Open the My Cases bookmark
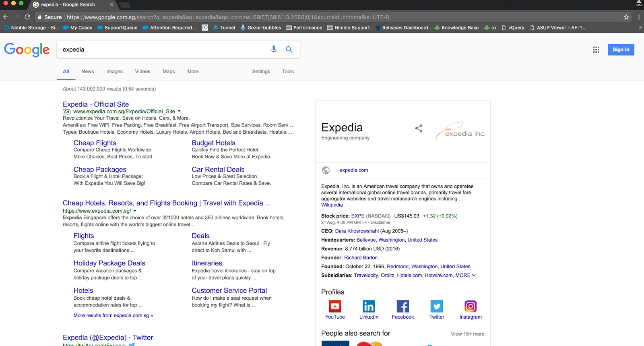Image resolution: width=644 pixels, height=346 pixels. click(x=78, y=28)
